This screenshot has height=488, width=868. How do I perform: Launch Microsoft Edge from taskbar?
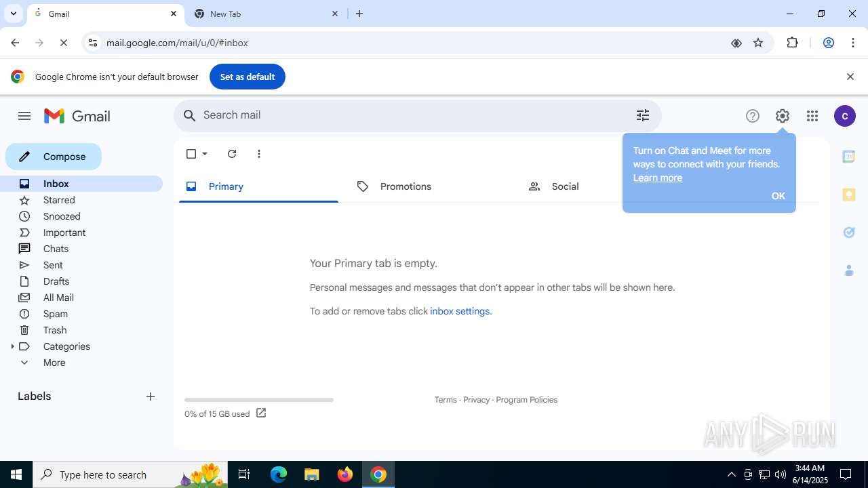click(279, 474)
